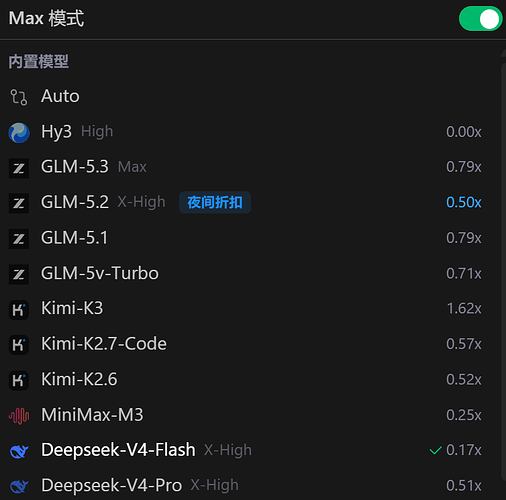Open the High effort label on Hy3
Image resolution: width=506 pixels, height=500 pixels.
(97, 131)
